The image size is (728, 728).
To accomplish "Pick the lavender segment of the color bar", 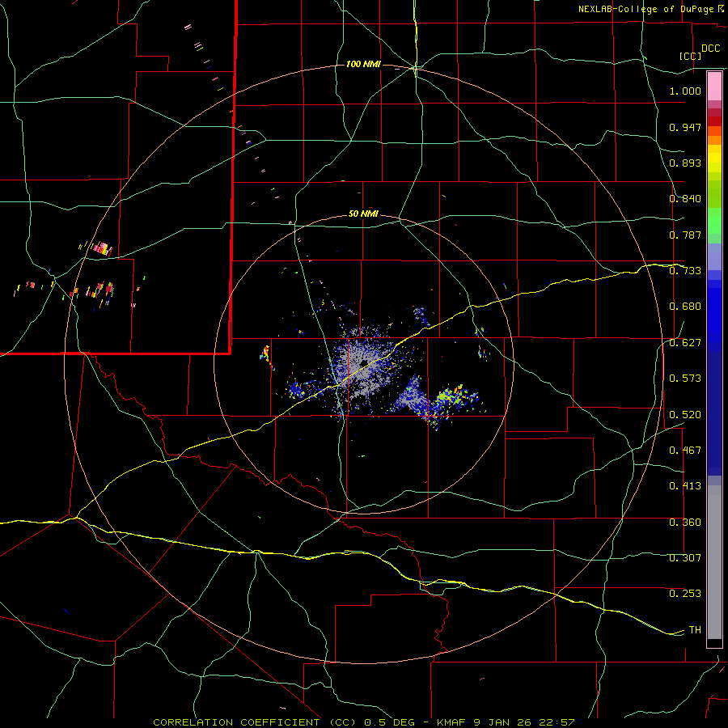I will pyautogui.click(x=714, y=257).
